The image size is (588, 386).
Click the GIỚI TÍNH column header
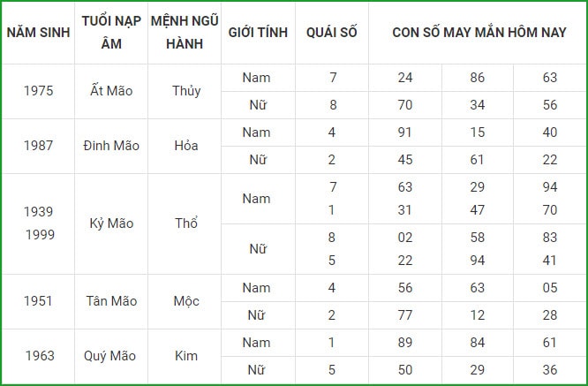pos(258,33)
